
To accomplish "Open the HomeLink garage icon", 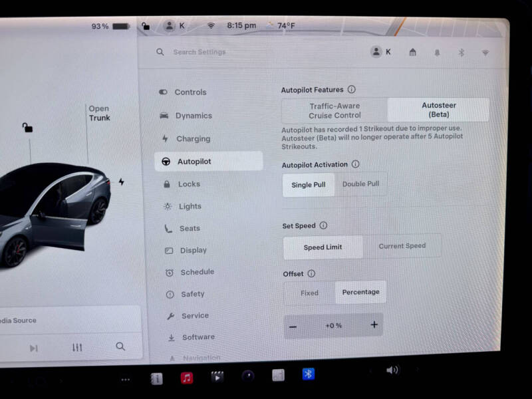I will pyautogui.click(x=412, y=53).
